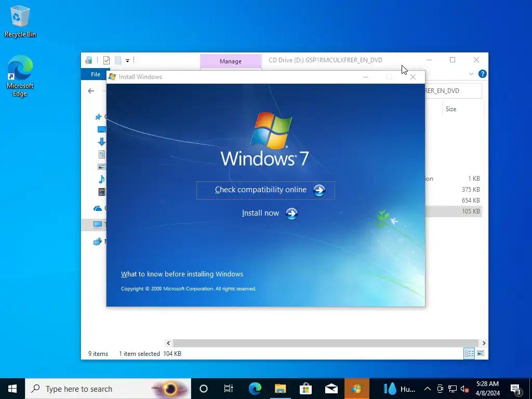
Task: Maximize the File Explorer window
Action: (453, 60)
